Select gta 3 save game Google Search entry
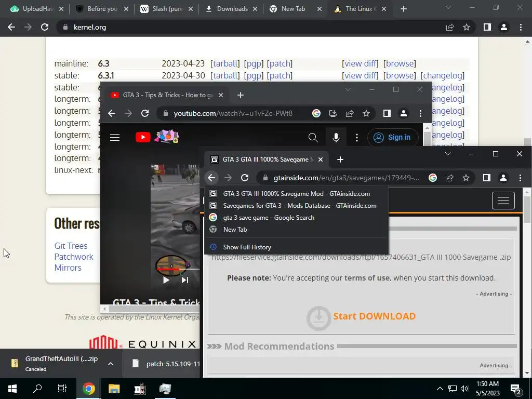 click(296, 218)
